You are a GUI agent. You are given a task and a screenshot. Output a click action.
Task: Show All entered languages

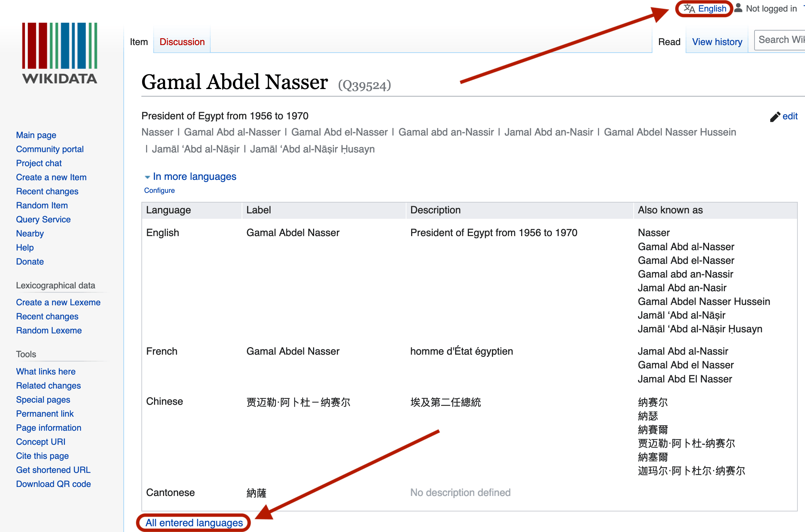coord(194,523)
